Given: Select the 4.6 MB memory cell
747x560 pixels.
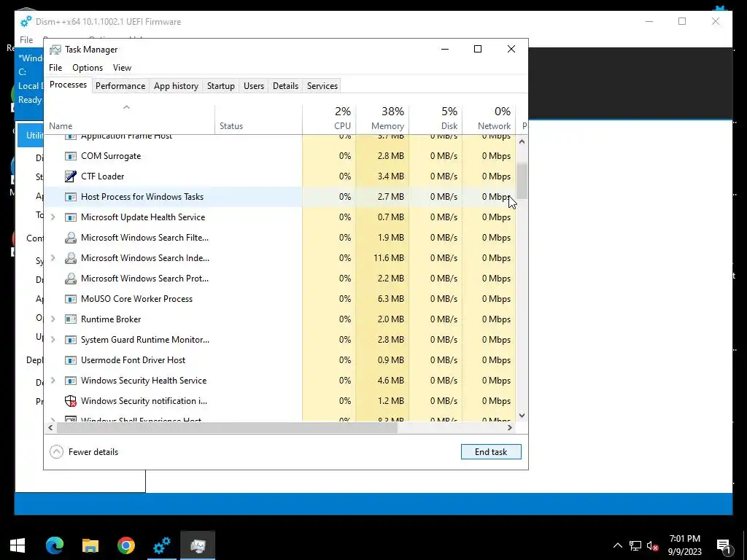Looking at the screenshot, I should click(382, 381).
